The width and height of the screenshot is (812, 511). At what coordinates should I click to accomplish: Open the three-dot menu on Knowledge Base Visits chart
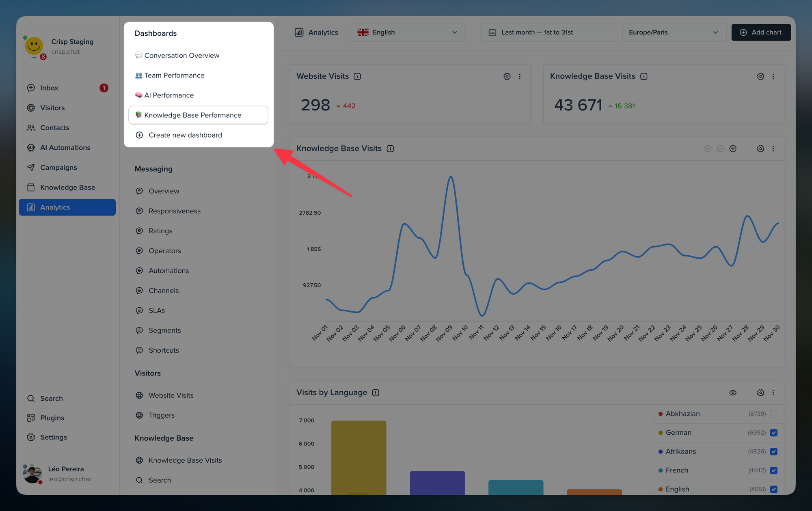(773, 149)
